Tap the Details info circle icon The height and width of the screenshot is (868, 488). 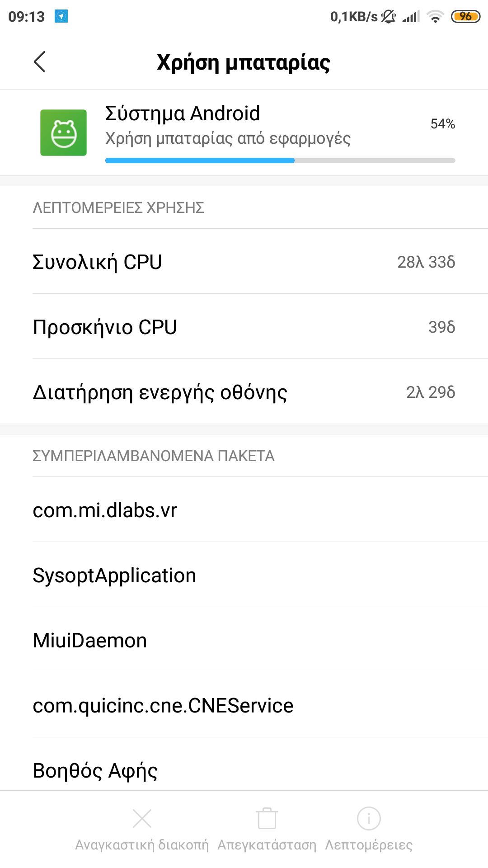[x=369, y=818]
